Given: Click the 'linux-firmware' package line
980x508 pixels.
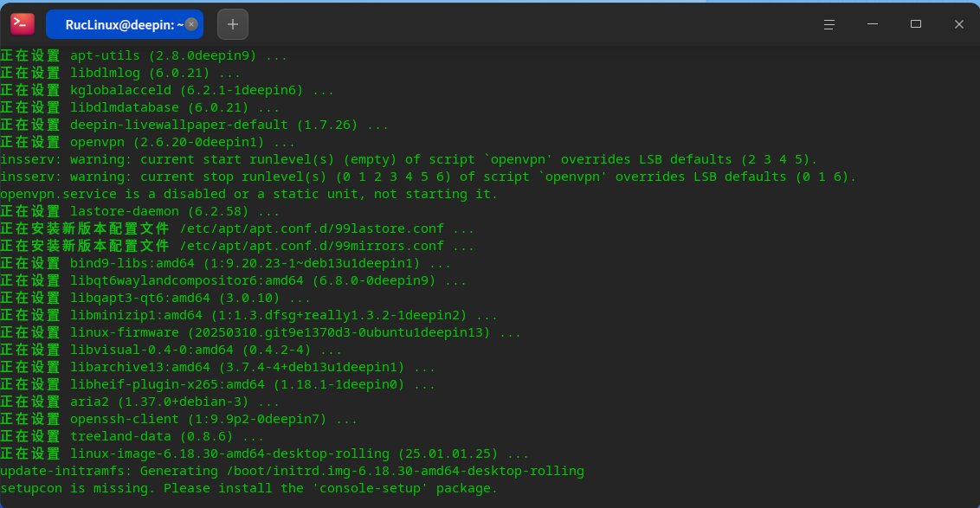Looking at the screenshot, I should [261, 332].
